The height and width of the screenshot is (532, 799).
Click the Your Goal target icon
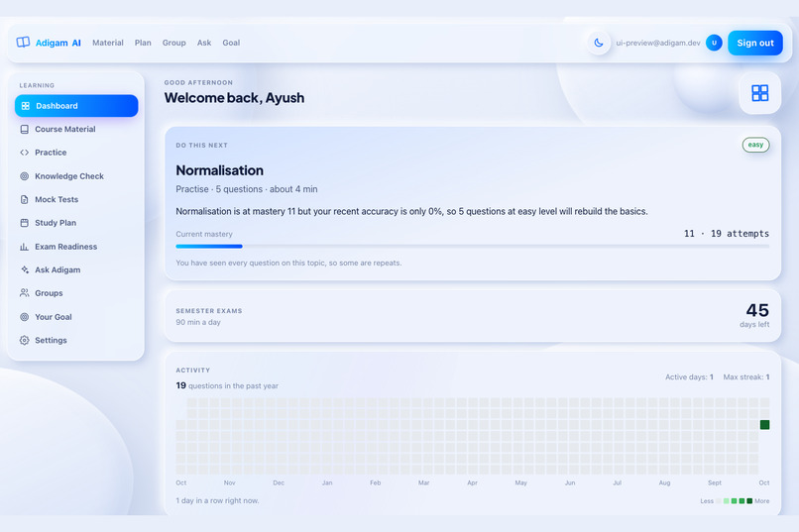point(24,317)
